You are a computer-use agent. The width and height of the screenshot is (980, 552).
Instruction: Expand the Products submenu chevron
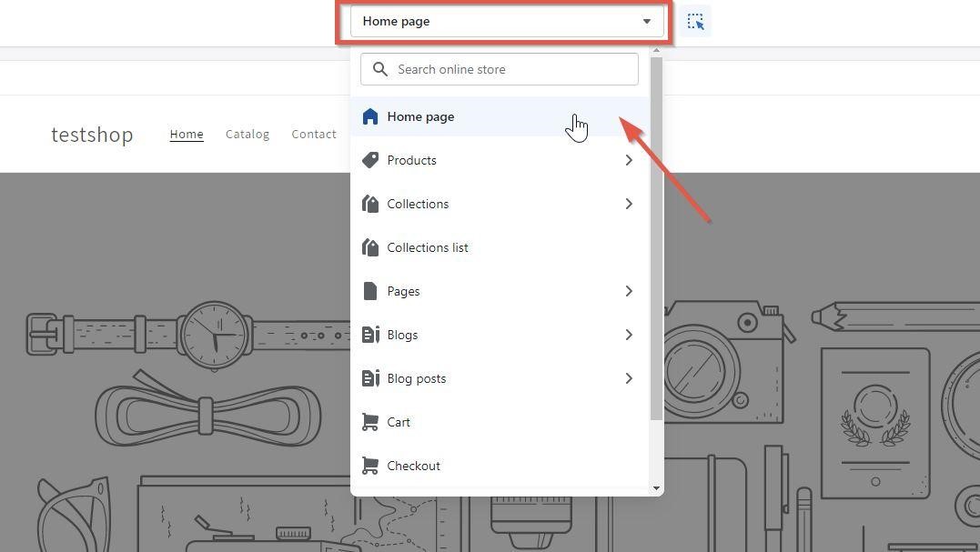(x=629, y=160)
